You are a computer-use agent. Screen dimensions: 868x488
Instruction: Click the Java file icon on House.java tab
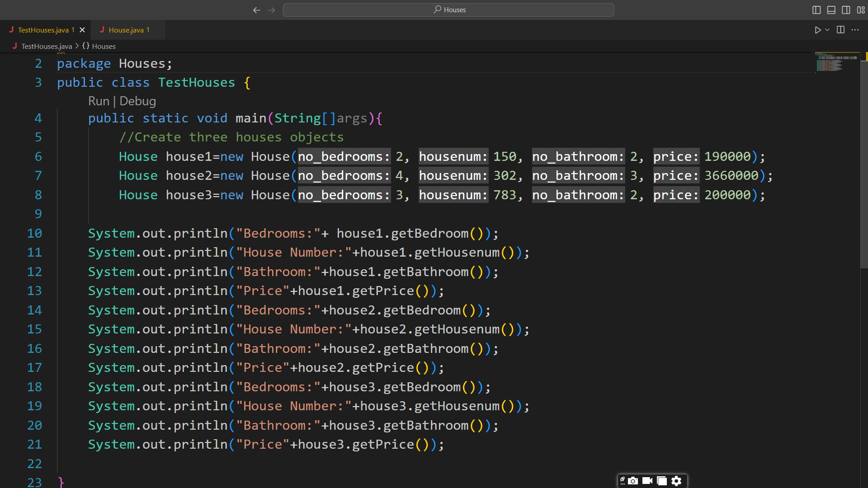coord(102,30)
